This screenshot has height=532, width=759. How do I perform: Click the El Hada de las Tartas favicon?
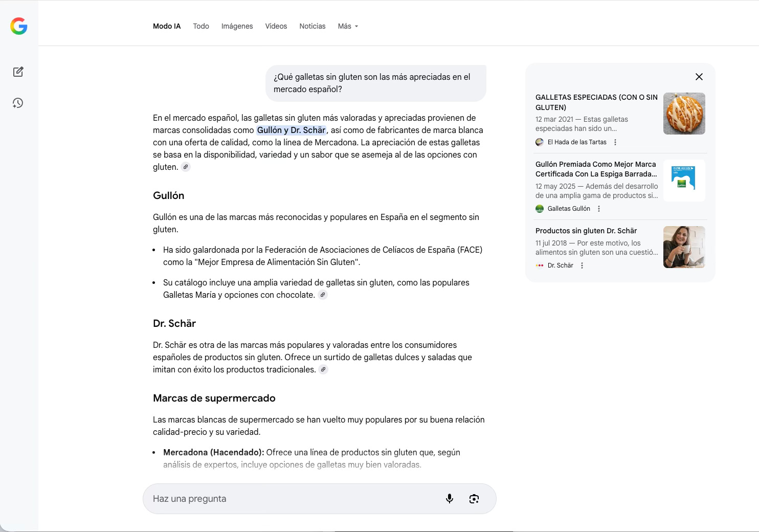point(540,142)
